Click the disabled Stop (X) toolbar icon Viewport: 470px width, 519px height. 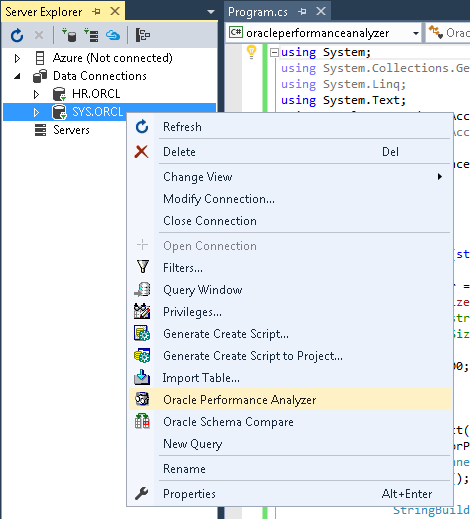(x=39, y=35)
